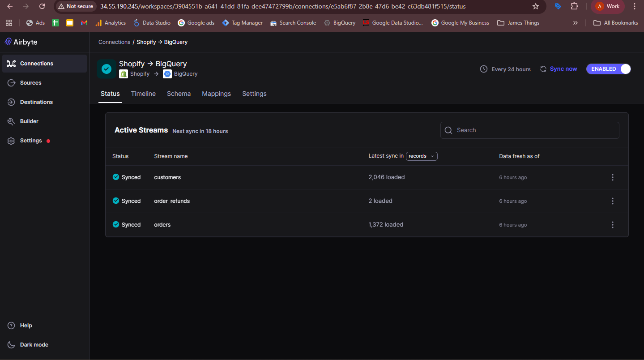
Task: Focus the streams Search field
Action: [530, 130]
